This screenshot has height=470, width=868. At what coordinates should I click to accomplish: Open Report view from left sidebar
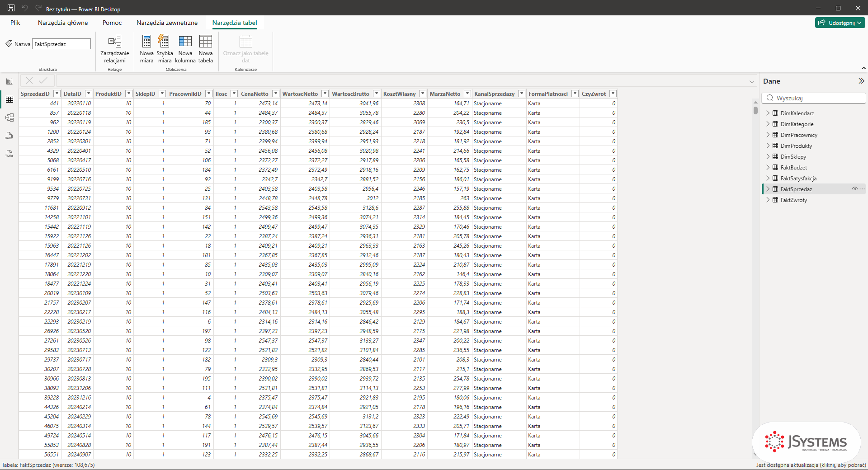click(x=9, y=81)
